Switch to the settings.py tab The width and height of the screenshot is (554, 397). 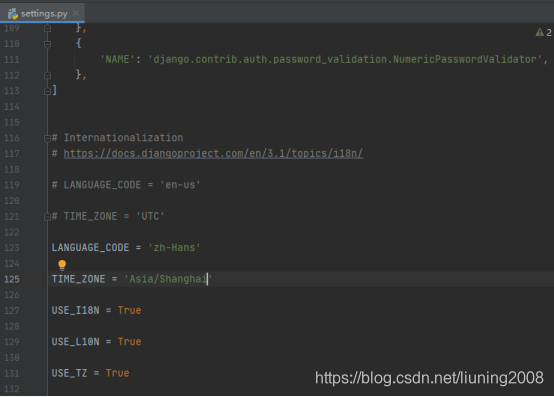pos(42,13)
